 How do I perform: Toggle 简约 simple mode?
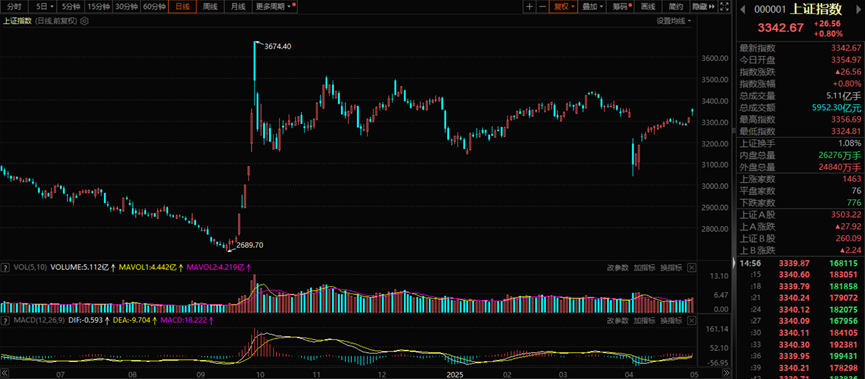click(676, 7)
